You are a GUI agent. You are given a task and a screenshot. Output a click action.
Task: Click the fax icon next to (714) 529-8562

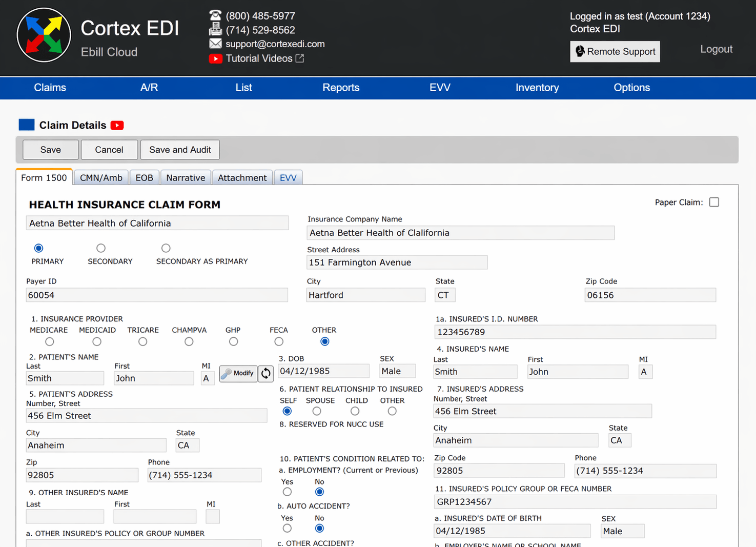[x=215, y=30]
